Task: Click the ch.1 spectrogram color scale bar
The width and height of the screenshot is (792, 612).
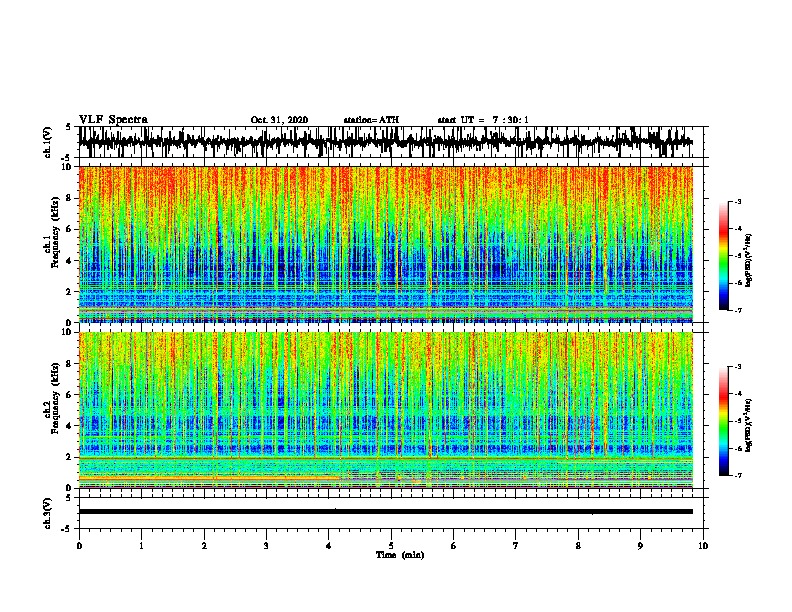Action: [x=723, y=256]
